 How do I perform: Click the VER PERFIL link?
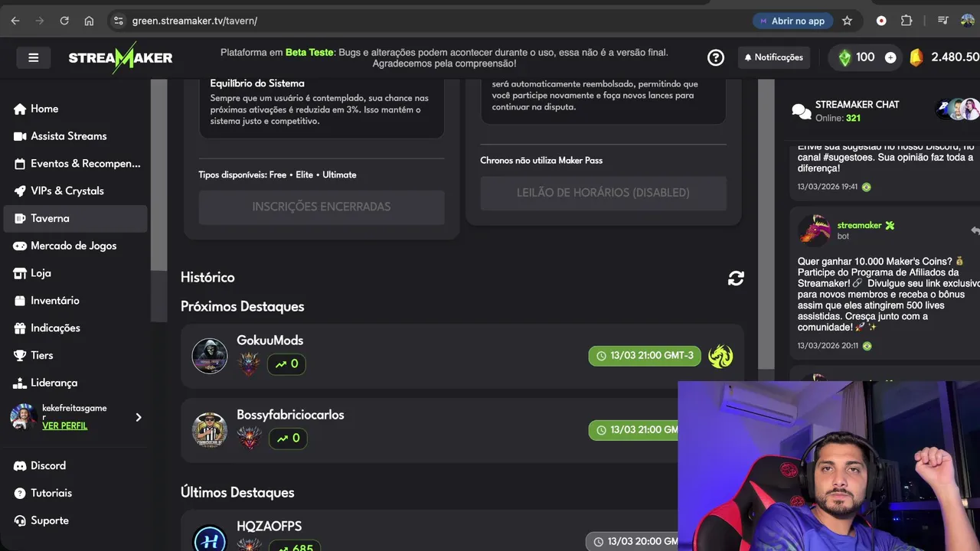[x=64, y=425]
